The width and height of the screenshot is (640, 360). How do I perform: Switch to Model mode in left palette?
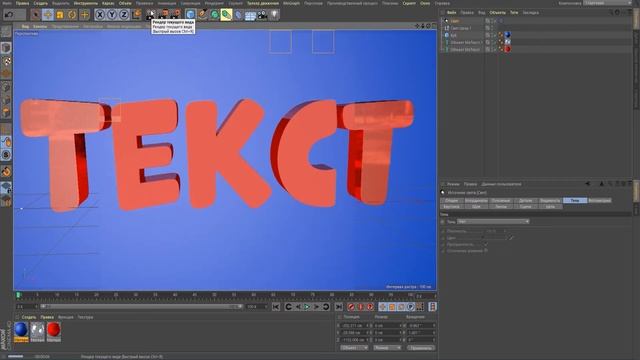(6, 48)
